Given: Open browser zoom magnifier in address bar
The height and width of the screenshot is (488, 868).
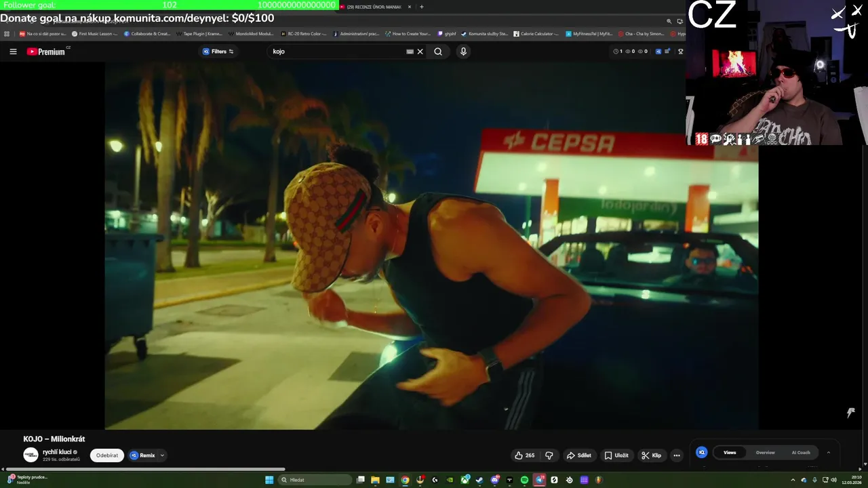Looking at the screenshot, I should coord(669,21).
